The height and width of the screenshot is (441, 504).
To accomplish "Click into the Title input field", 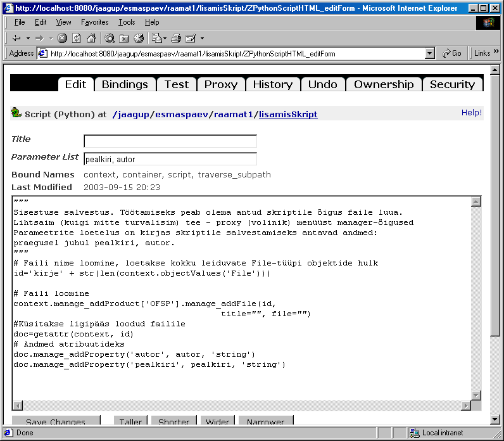I will (x=170, y=141).
